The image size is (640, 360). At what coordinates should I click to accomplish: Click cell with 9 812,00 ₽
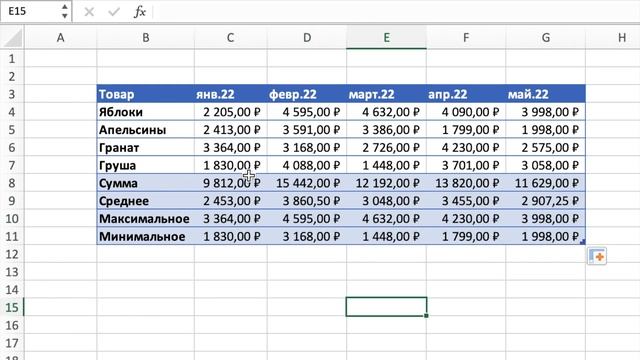pyautogui.click(x=231, y=183)
